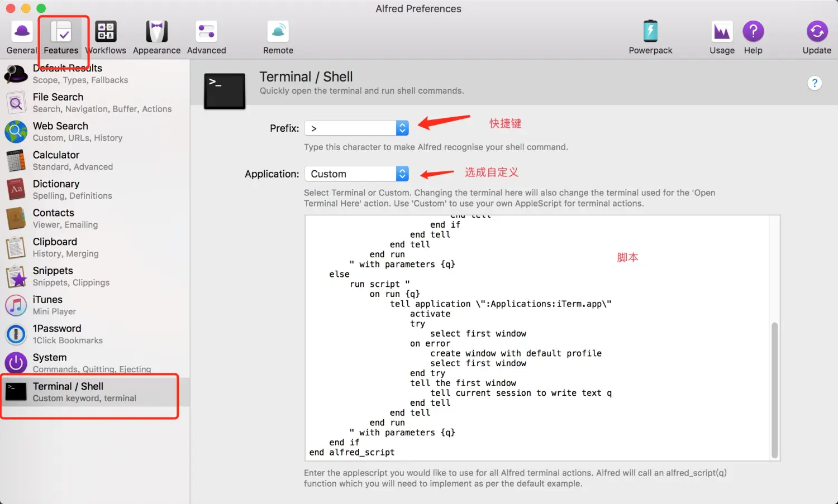Select the Default Results hat icon
This screenshot has width=838, height=504.
point(16,74)
